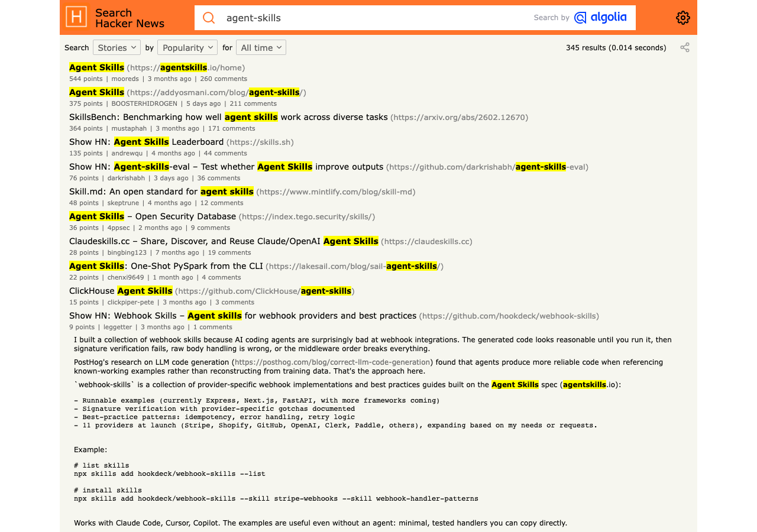The image size is (757, 532).
Task: Open author andrewqu profile
Action: (127, 153)
